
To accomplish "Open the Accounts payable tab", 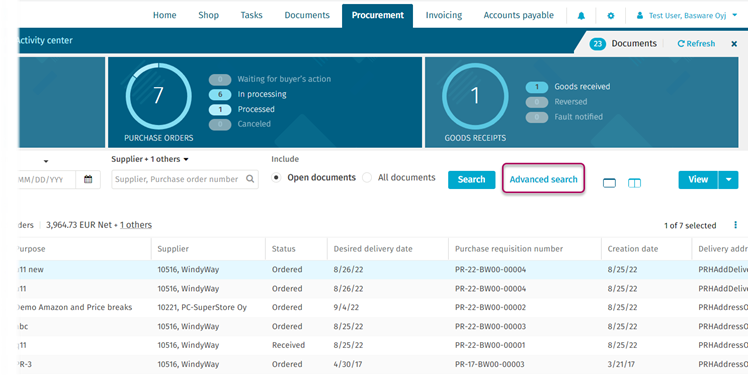I will click(x=518, y=15).
